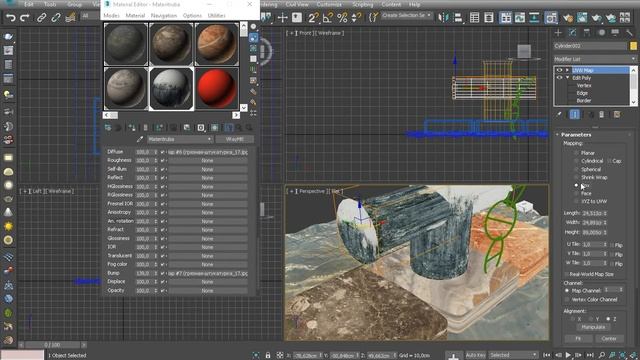
Task: Expand the UVW Map modifier arrow
Action: [x=567, y=70]
